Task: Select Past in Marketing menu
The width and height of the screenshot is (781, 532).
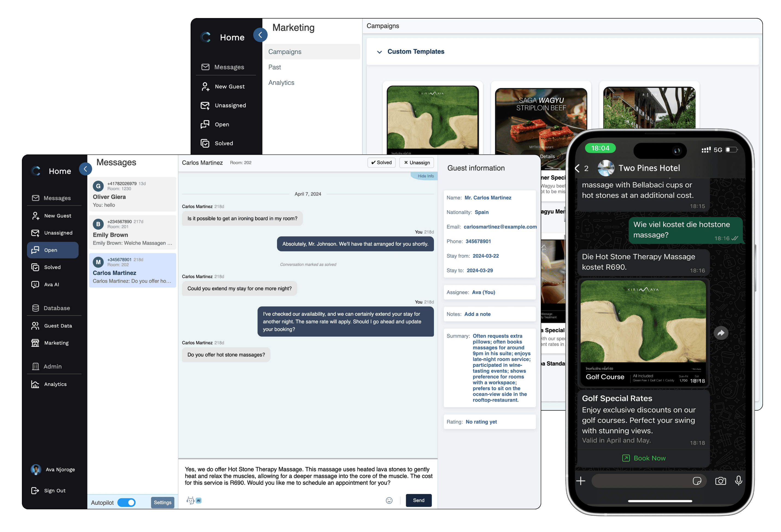Action: [275, 67]
